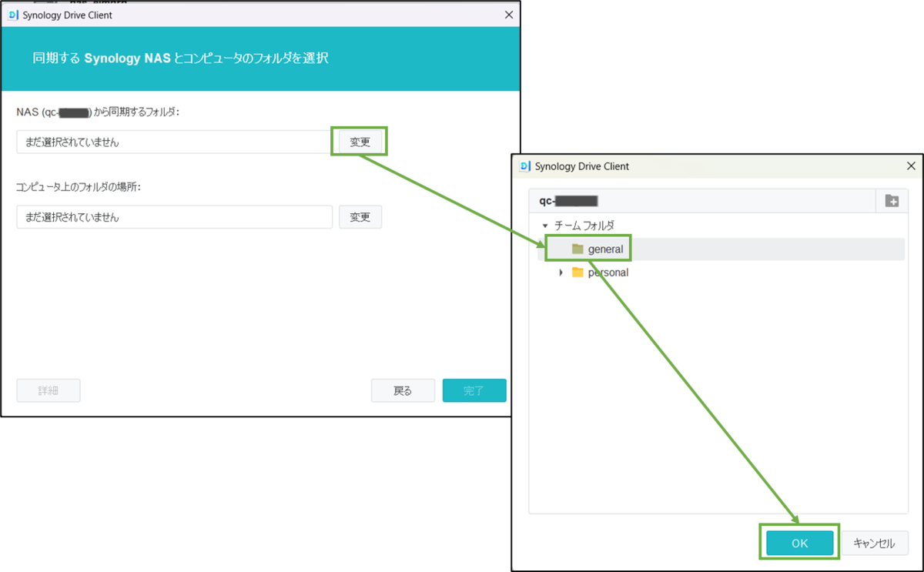Click 変更 button for NAS sync folder
Screen dimensions: 924x572
(x=360, y=142)
